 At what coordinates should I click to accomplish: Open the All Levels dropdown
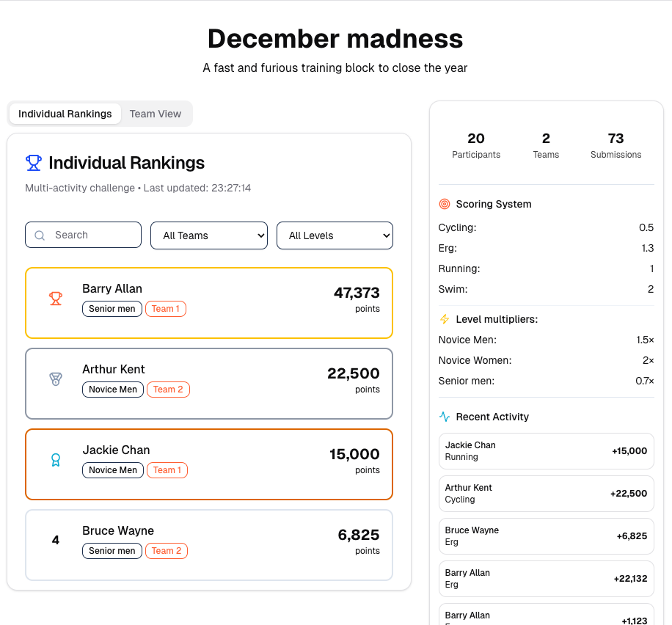(x=335, y=235)
